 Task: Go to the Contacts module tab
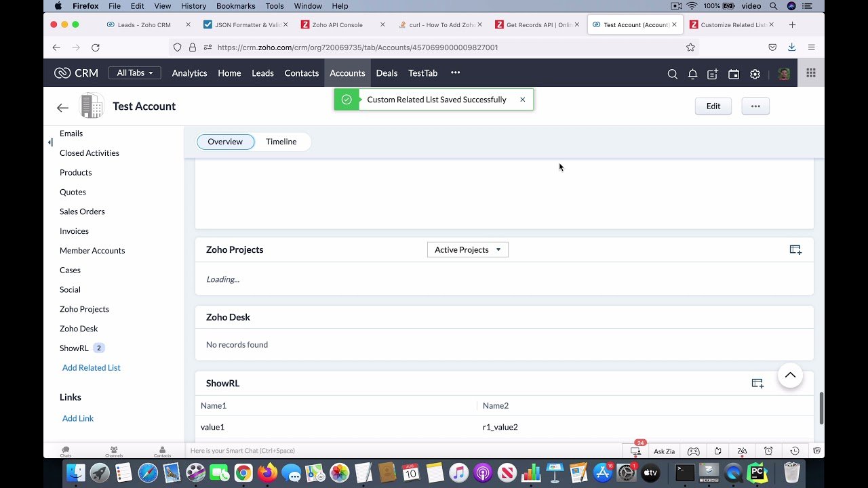pos(301,73)
